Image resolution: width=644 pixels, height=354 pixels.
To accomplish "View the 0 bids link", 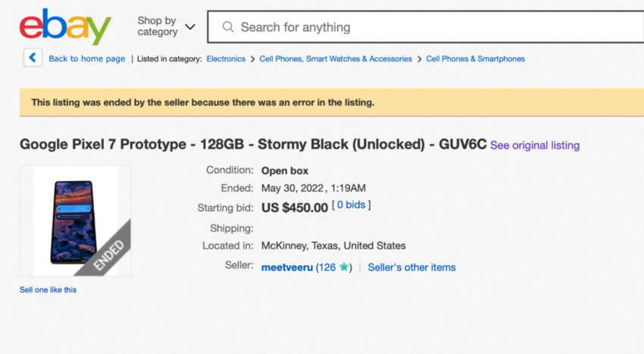I will tap(351, 205).
